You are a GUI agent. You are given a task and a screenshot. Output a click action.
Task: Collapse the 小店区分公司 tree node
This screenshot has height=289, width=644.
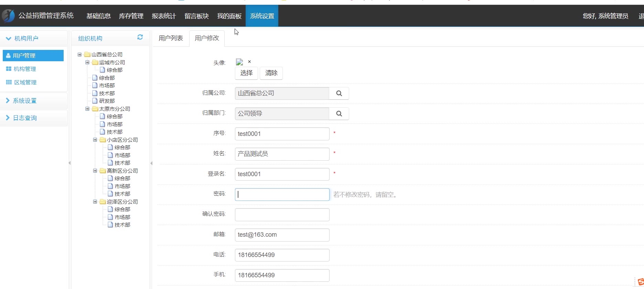click(95, 140)
